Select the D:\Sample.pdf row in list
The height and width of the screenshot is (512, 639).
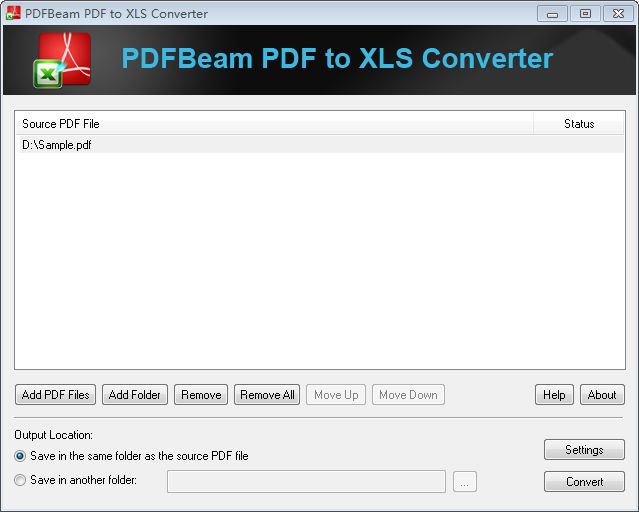[x=320, y=145]
